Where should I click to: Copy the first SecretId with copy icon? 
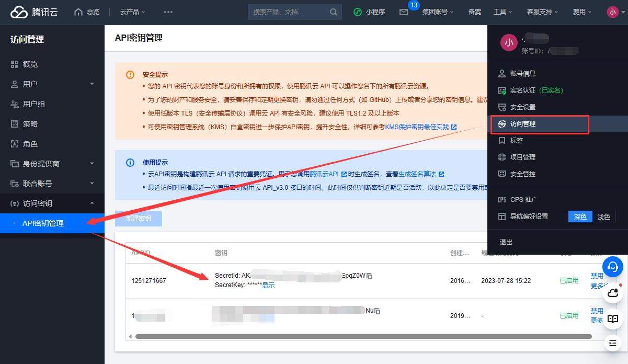pos(370,276)
